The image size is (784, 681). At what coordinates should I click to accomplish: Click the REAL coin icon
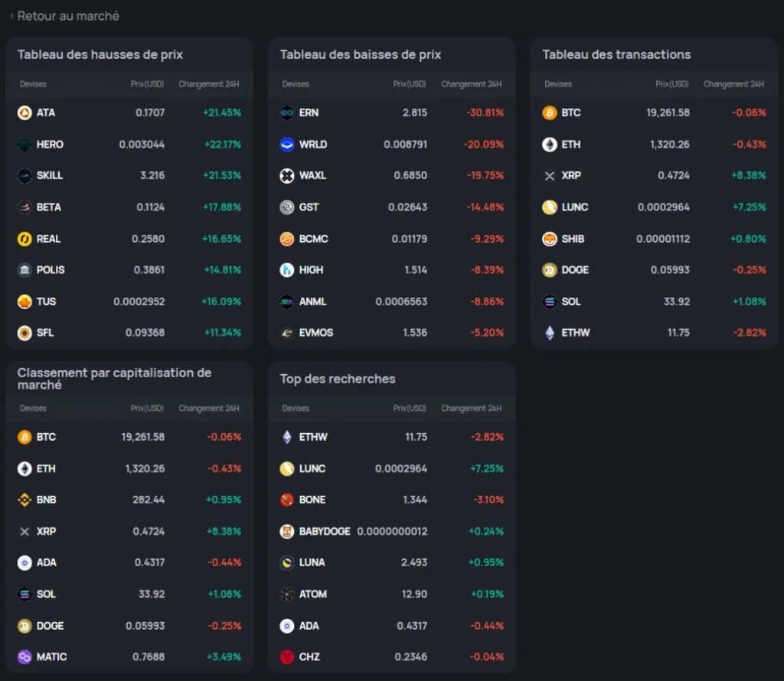click(24, 239)
